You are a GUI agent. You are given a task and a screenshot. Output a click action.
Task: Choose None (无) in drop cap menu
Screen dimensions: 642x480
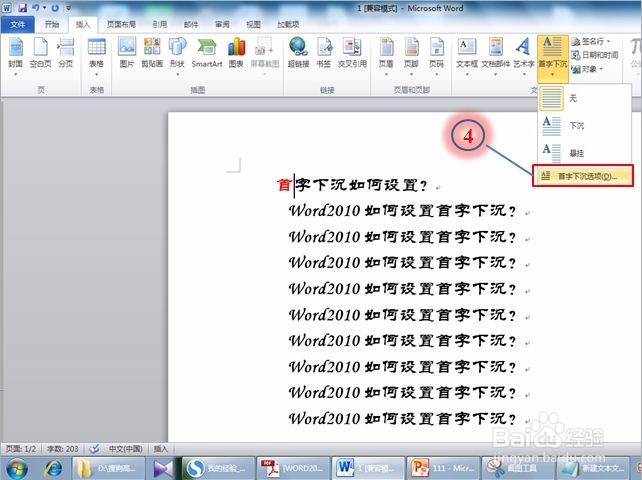(584, 98)
